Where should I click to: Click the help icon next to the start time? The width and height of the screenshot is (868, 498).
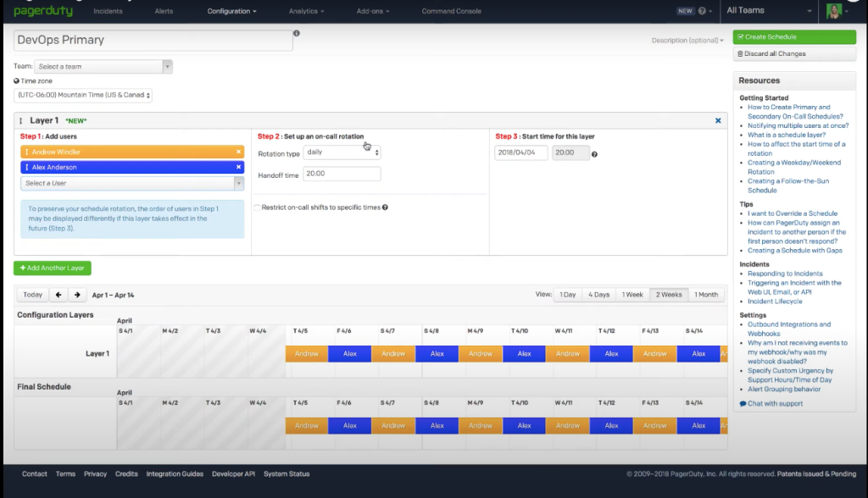(594, 154)
